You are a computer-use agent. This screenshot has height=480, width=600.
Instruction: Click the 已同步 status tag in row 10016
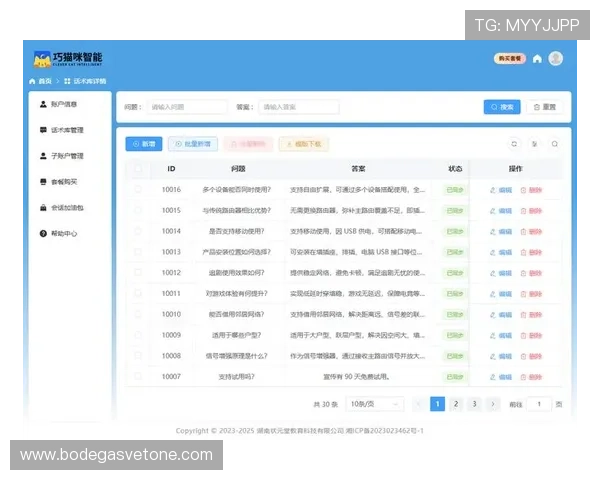(x=455, y=190)
